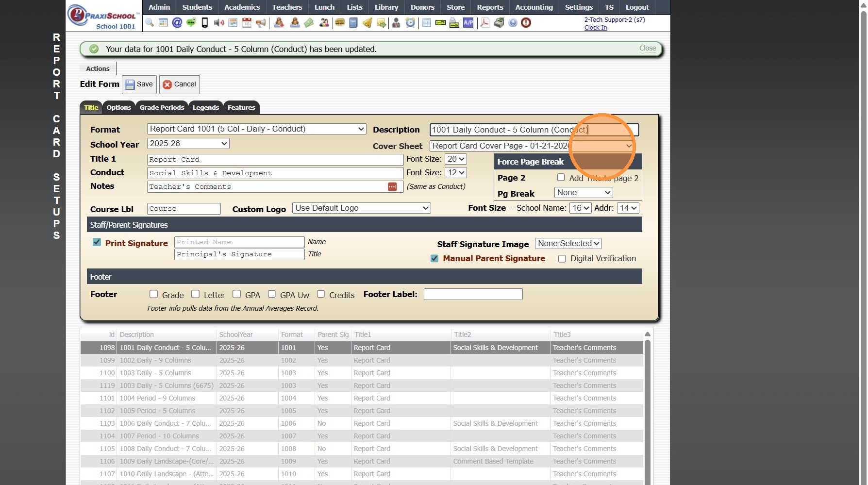Check Add Title to page 2

[561, 177]
